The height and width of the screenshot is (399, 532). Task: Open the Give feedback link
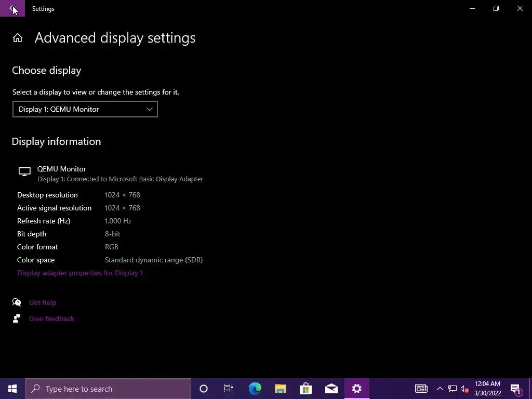(51, 318)
